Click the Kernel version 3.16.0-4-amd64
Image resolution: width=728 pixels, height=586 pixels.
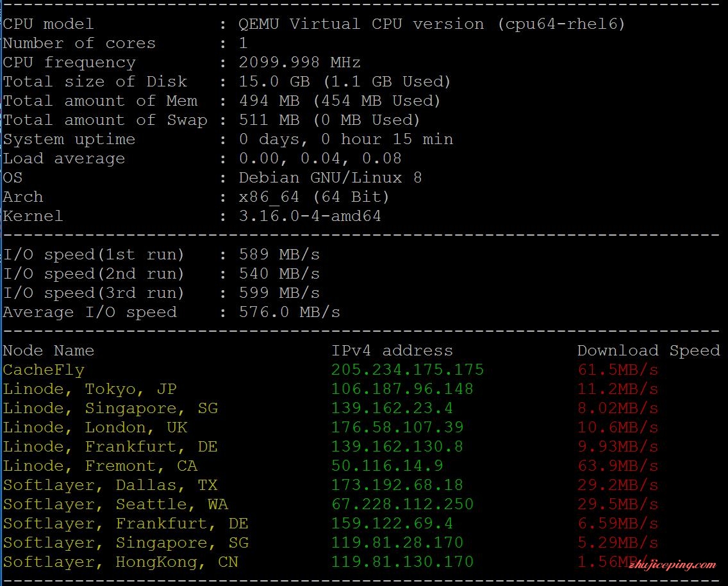tap(310, 216)
